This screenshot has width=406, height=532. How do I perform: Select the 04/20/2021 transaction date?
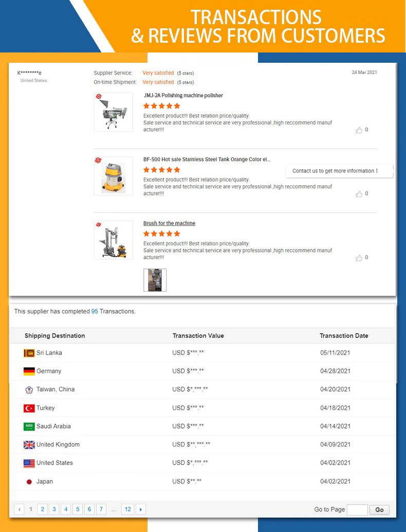pos(335,389)
